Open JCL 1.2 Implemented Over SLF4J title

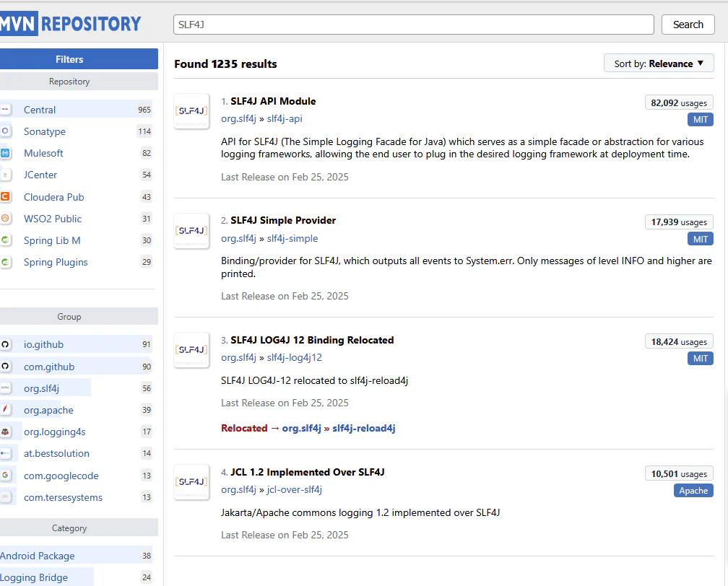click(308, 472)
